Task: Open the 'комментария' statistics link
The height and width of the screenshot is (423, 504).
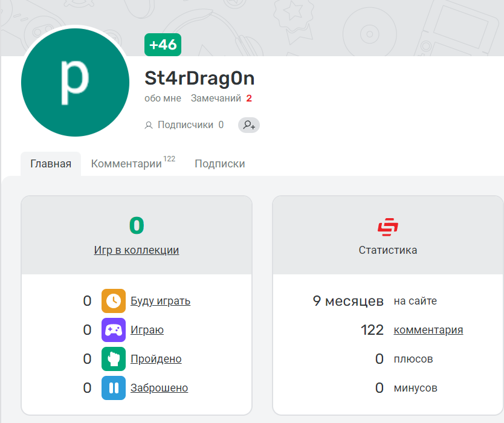Action: click(x=428, y=330)
